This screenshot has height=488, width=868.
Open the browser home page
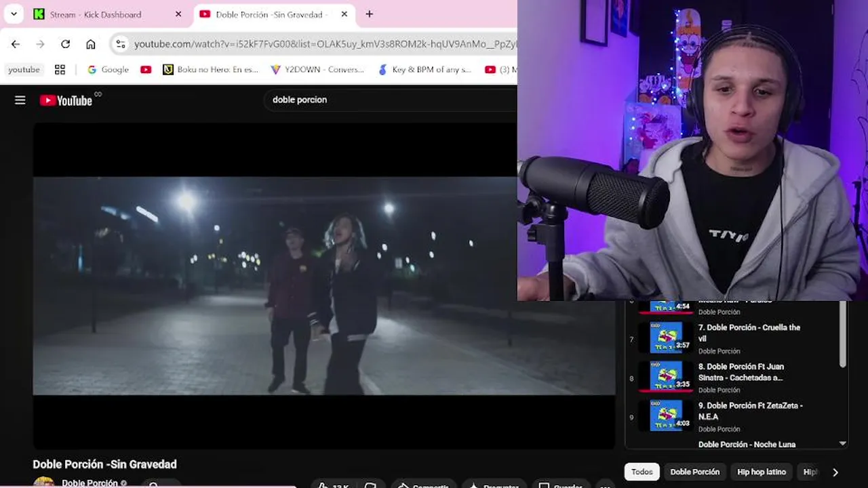tap(90, 44)
